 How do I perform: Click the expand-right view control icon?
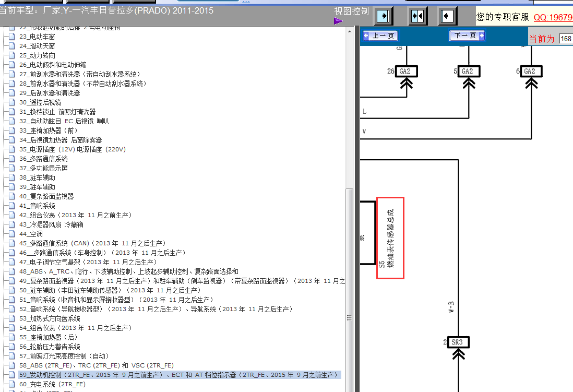point(383,16)
